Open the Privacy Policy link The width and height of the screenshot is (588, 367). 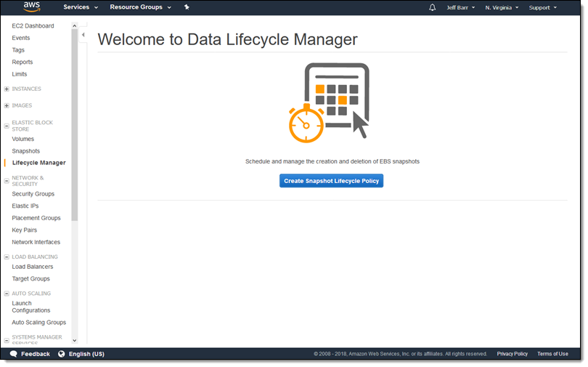tap(512, 354)
